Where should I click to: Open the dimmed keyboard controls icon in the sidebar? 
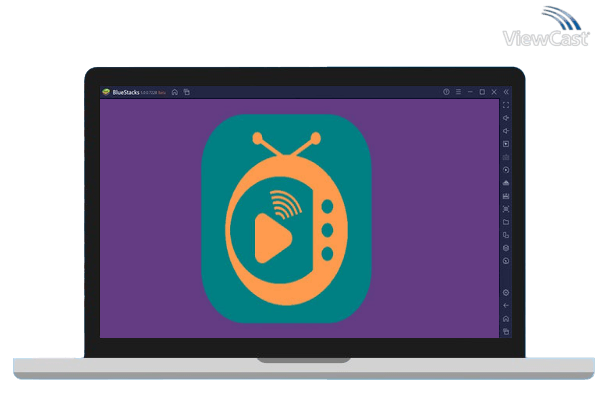(506, 157)
